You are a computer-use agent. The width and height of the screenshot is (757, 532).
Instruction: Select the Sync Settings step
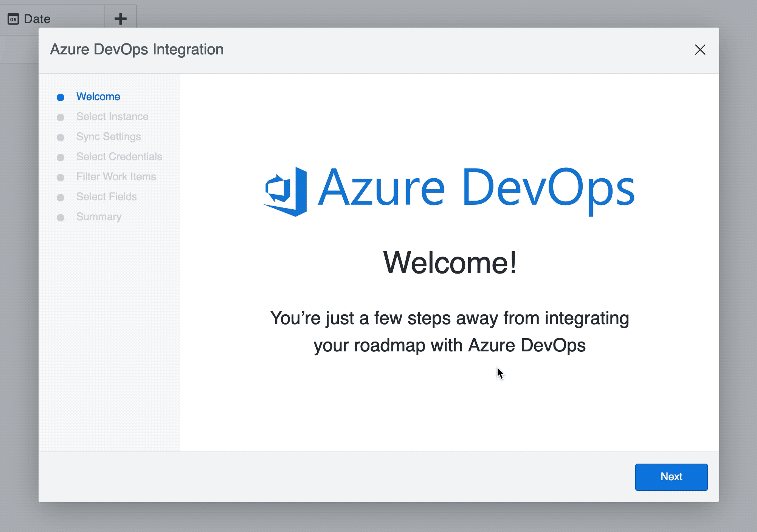[109, 137]
